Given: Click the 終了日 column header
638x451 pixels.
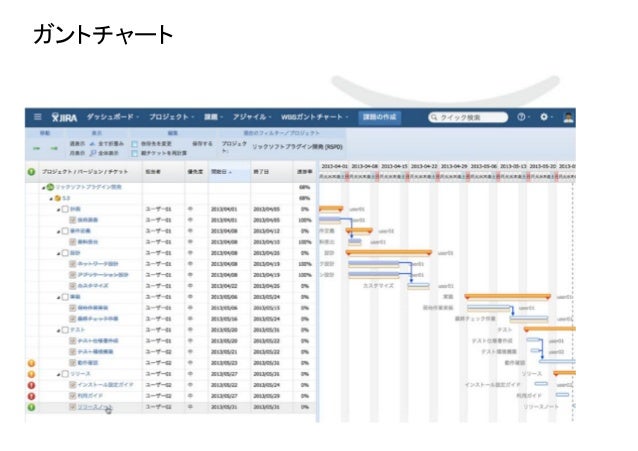Looking at the screenshot, I should point(271,172).
